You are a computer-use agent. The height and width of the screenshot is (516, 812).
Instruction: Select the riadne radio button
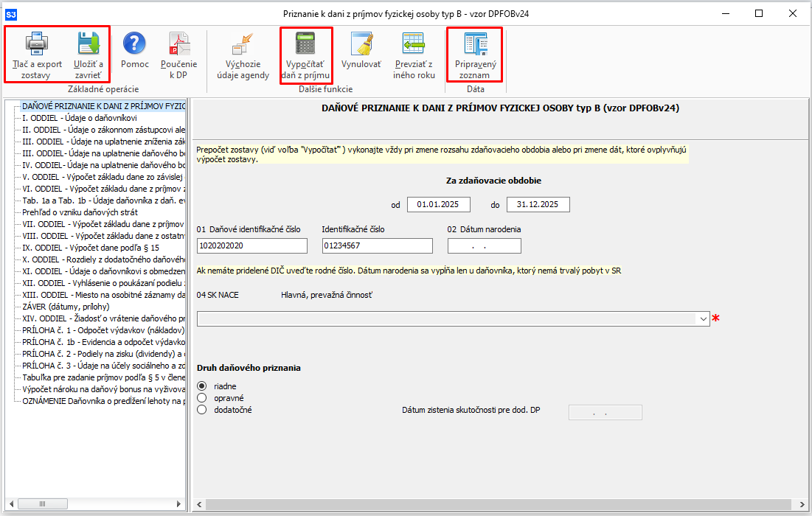pyautogui.click(x=202, y=386)
